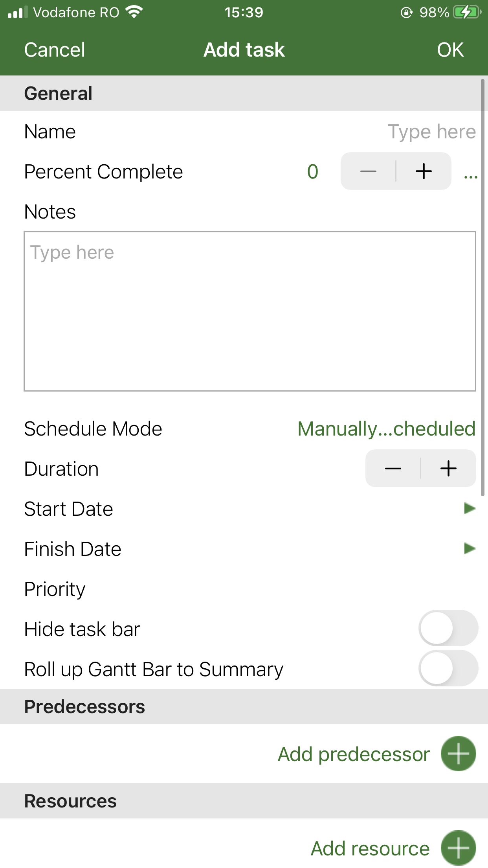Click the minus icon to decrease Percent Complete
Image resolution: width=488 pixels, height=868 pixels.
click(368, 171)
